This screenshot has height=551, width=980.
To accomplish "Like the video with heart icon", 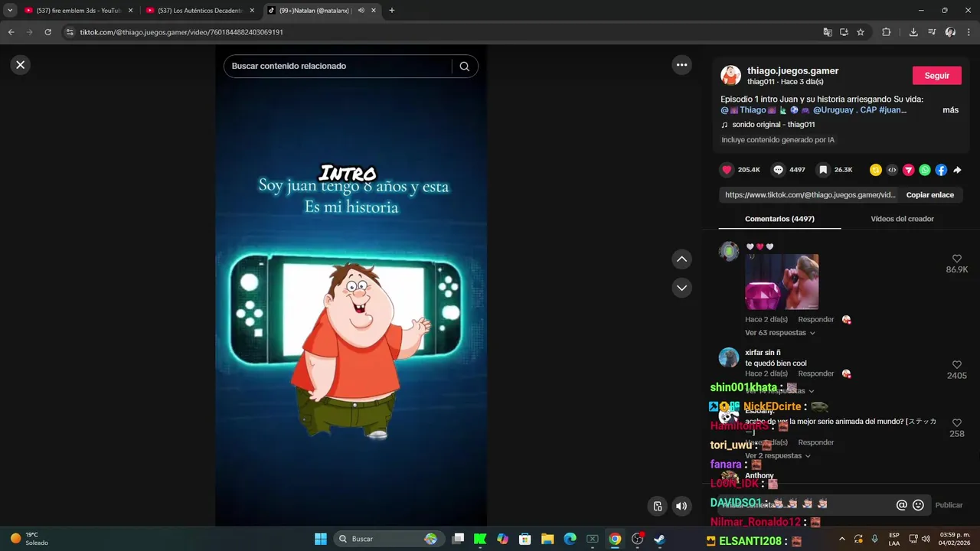I will pos(727,170).
